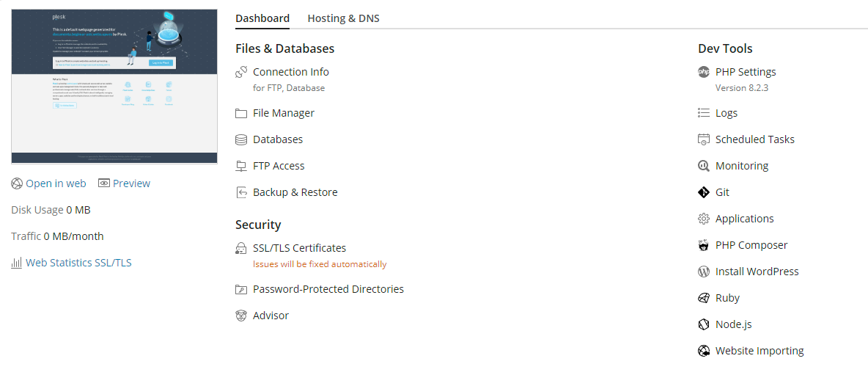The image size is (868, 375).
Task: Click the PHP Composer icon
Action: pyautogui.click(x=704, y=245)
